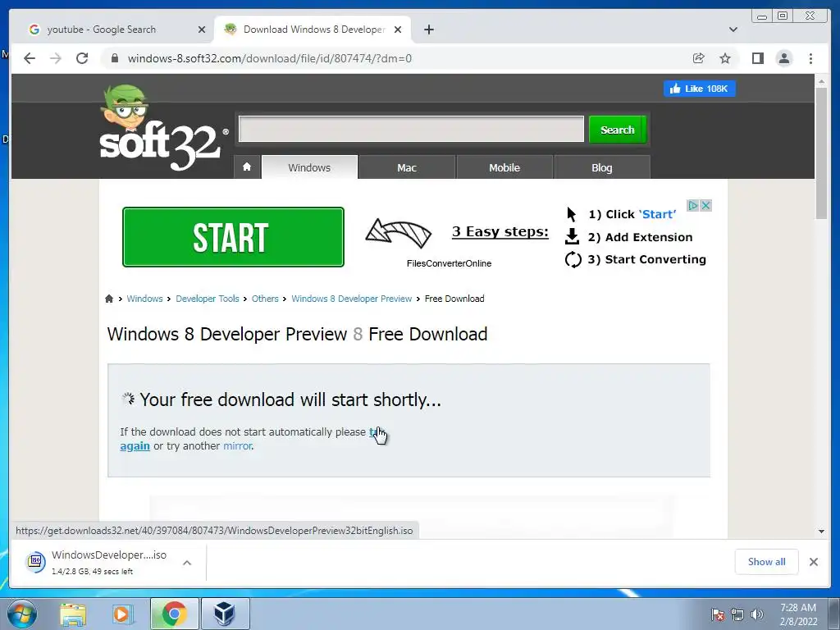840x630 pixels.
Task: Go to soft32 home icon tab
Action: click(x=247, y=167)
